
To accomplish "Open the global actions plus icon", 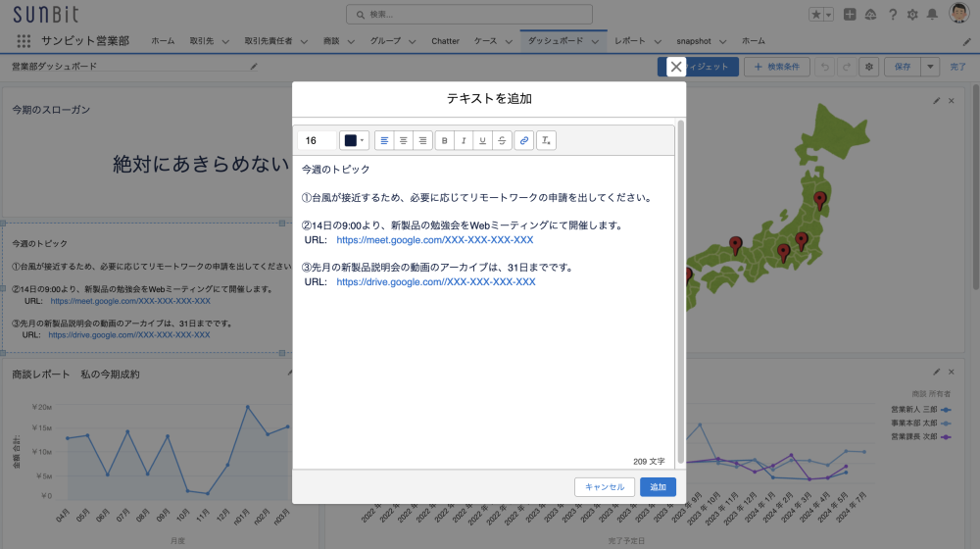I will pyautogui.click(x=850, y=15).
